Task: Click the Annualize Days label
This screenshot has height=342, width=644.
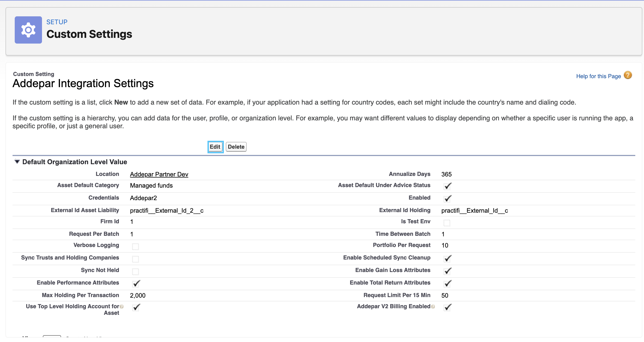Action: click(x=410, y=174)
